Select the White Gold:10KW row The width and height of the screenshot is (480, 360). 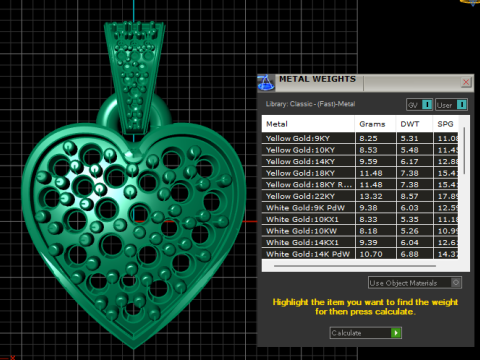click(x=360, y=231)
